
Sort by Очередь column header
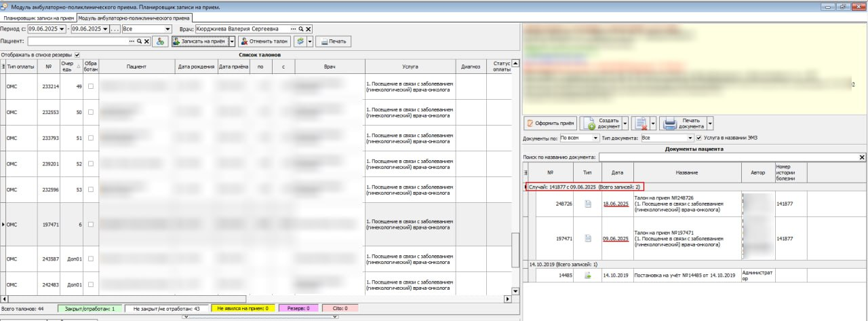71,67
